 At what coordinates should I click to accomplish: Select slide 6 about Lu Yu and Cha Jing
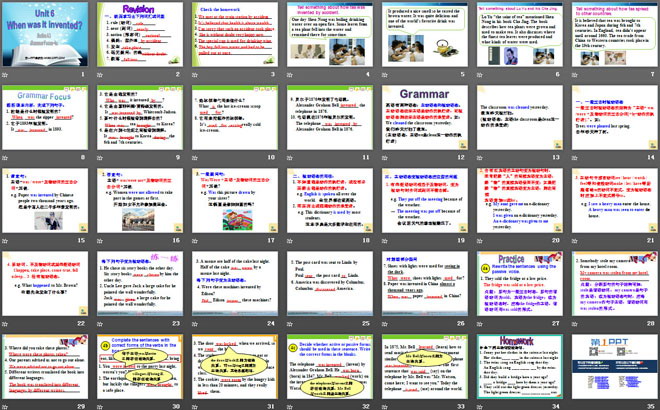click(x=520, y=35)
